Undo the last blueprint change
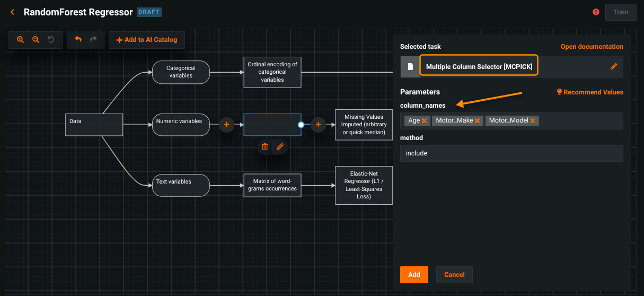 [x=78, y=40]
